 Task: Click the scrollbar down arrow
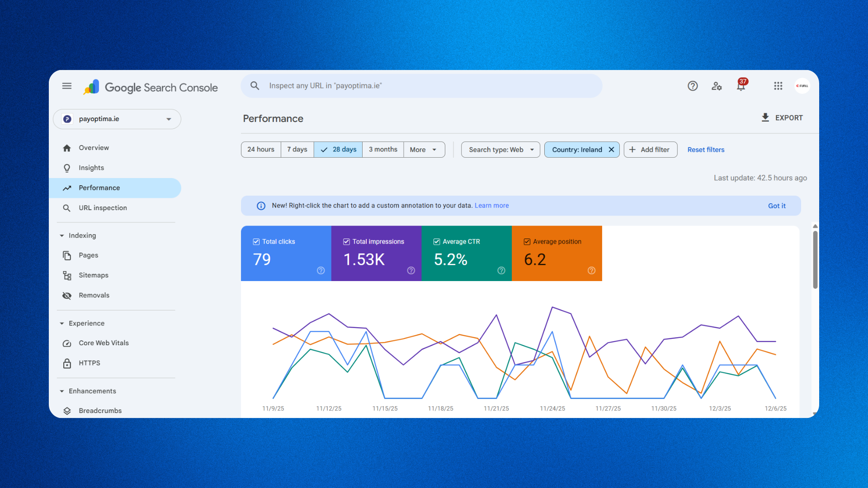point(815,414)
